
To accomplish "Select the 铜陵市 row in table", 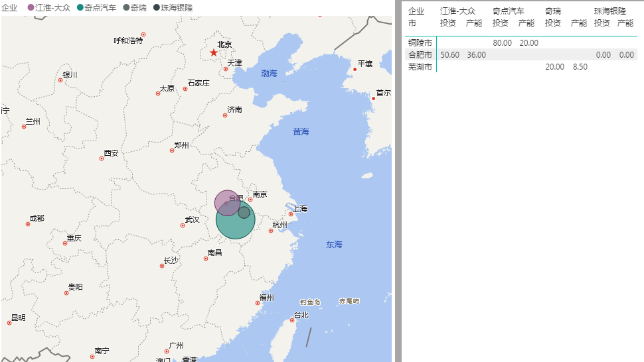I will pos(420,42).
